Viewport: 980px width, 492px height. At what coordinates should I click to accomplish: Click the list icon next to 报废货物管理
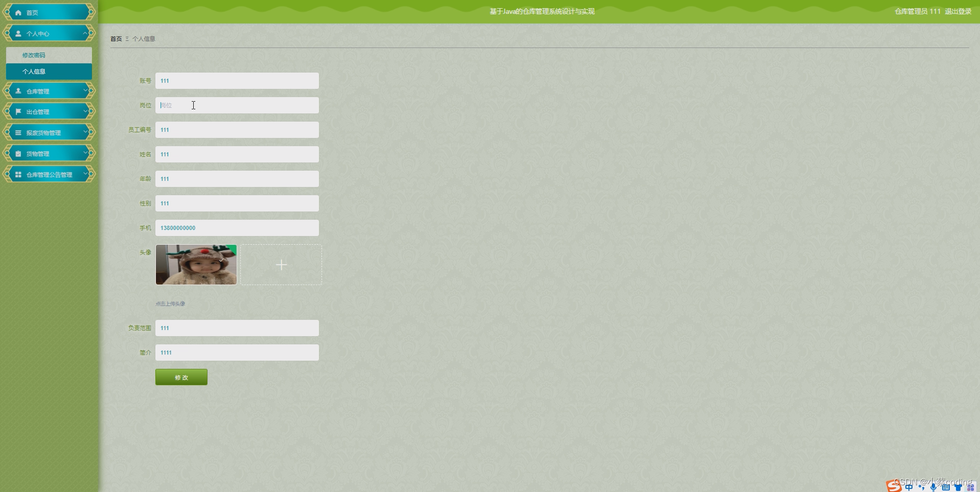pos(18,132)
